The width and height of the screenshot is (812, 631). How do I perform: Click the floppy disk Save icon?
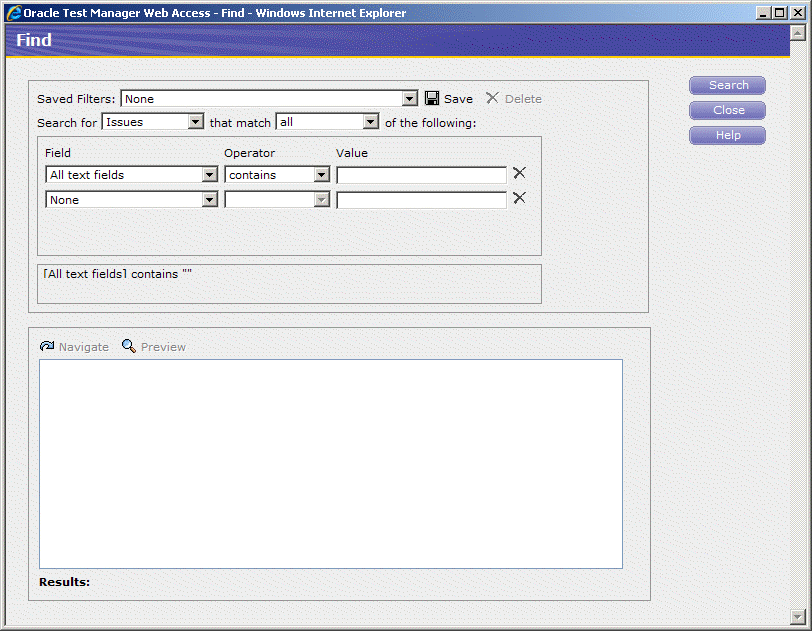pyautogui.click(x=432, y=98)
